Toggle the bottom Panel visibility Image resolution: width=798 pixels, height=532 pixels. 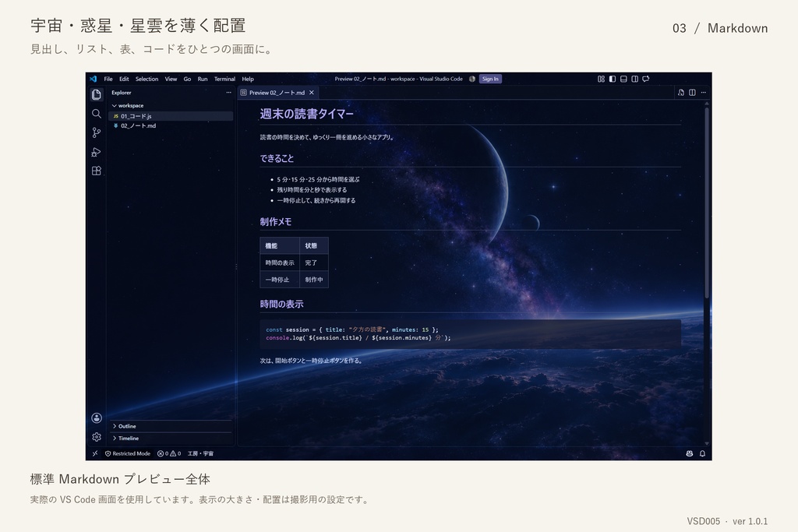pos(623,79)
